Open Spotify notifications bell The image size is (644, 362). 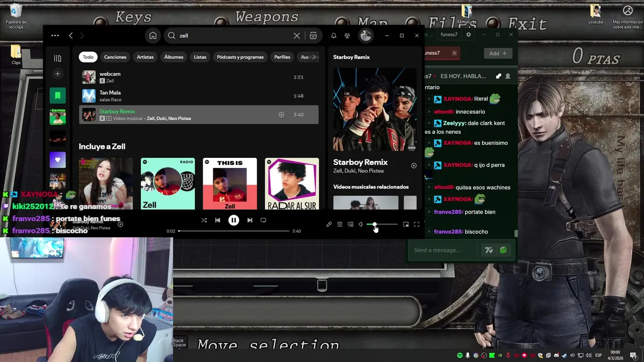pyautogui.click(x=334, y=36)
